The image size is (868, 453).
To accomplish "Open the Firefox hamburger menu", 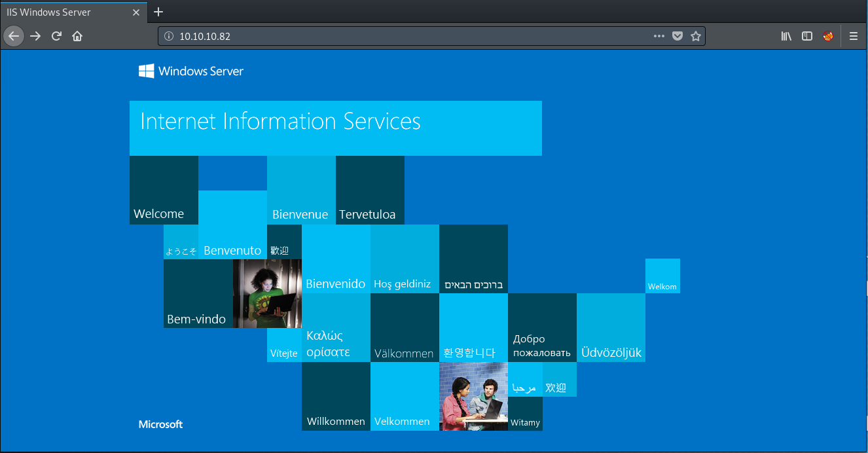I will [854, 37].
